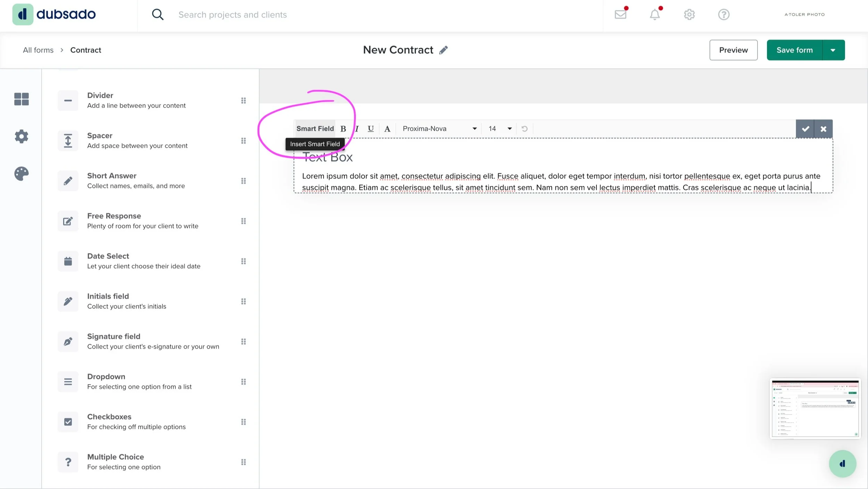Open the font size 14 dropdown
This screenshot has height=489, width=868.
point(500,129)
